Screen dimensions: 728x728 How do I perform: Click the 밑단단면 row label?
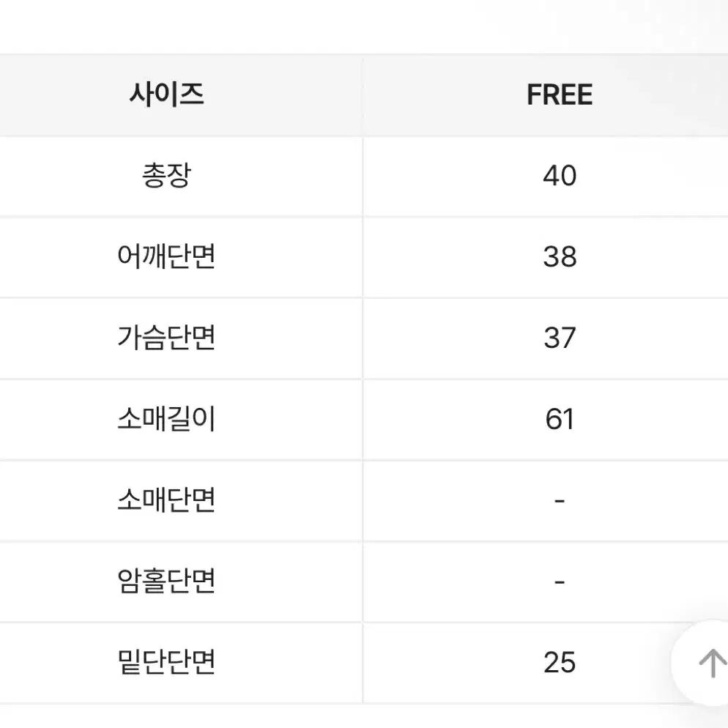click(166, 663)
